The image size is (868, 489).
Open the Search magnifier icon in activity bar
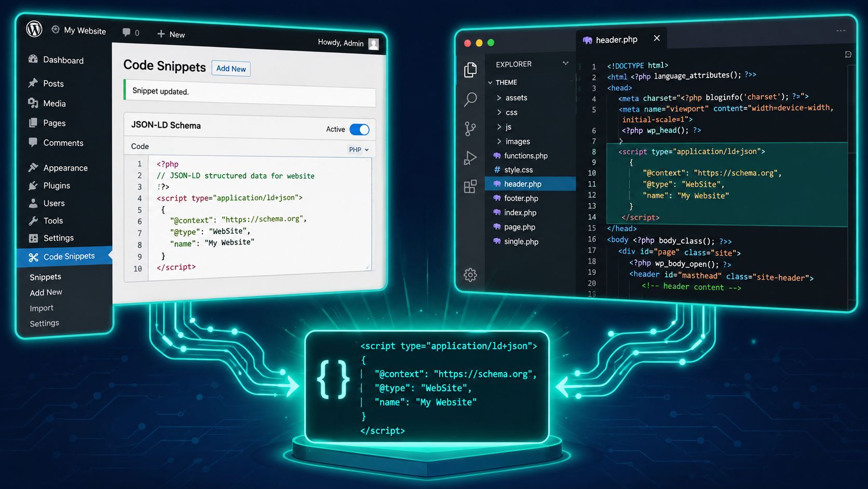tap(470, 99)
